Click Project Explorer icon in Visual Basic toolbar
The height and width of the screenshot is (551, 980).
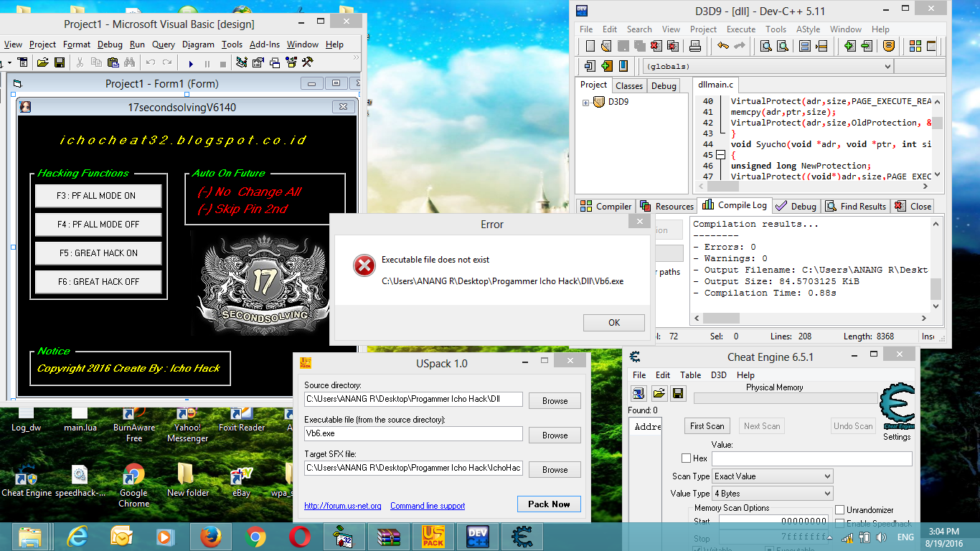coord(242,62)
